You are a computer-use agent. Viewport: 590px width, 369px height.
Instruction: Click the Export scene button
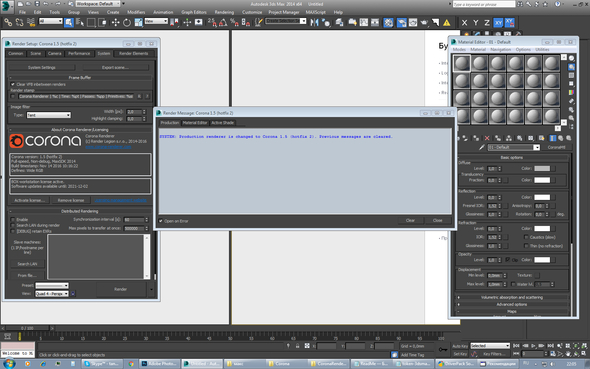(116, 68)
